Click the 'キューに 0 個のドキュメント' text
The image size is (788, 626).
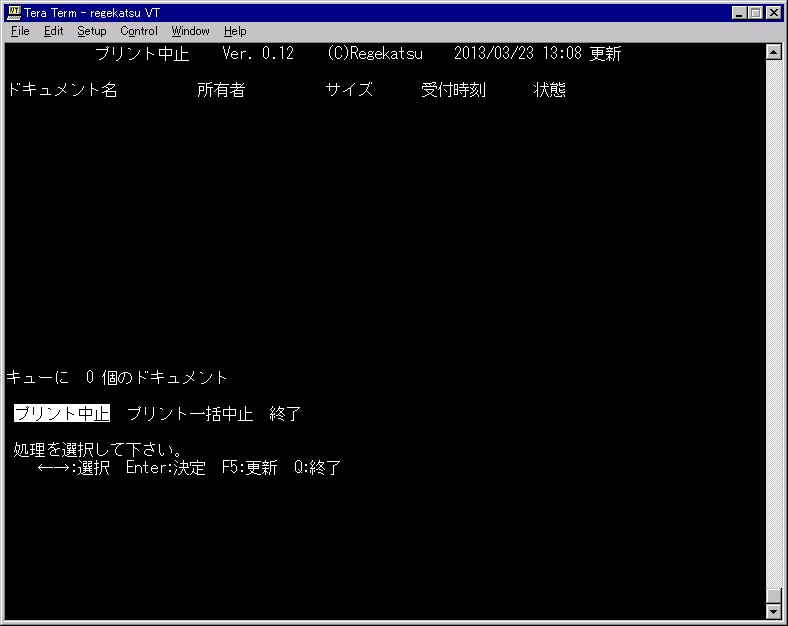click(117, 377)
